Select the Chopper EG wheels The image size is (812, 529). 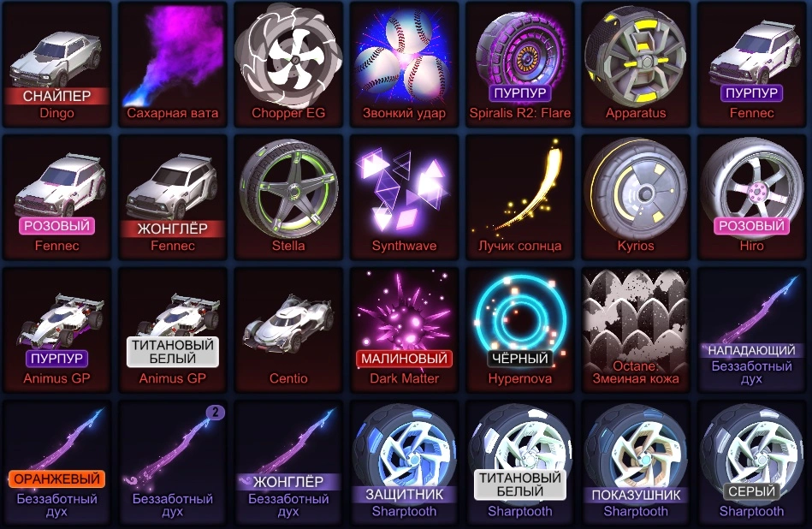[x=288, y=64]
